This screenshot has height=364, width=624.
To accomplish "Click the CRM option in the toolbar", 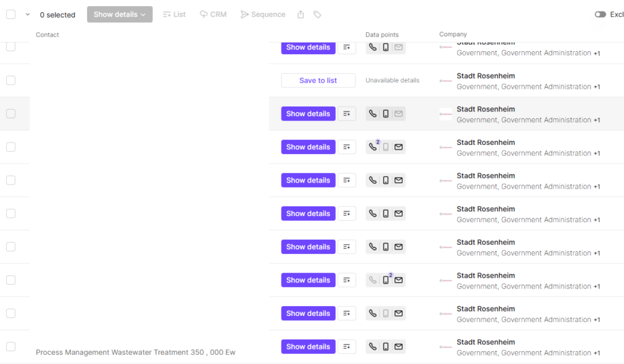I will (213, 15).
